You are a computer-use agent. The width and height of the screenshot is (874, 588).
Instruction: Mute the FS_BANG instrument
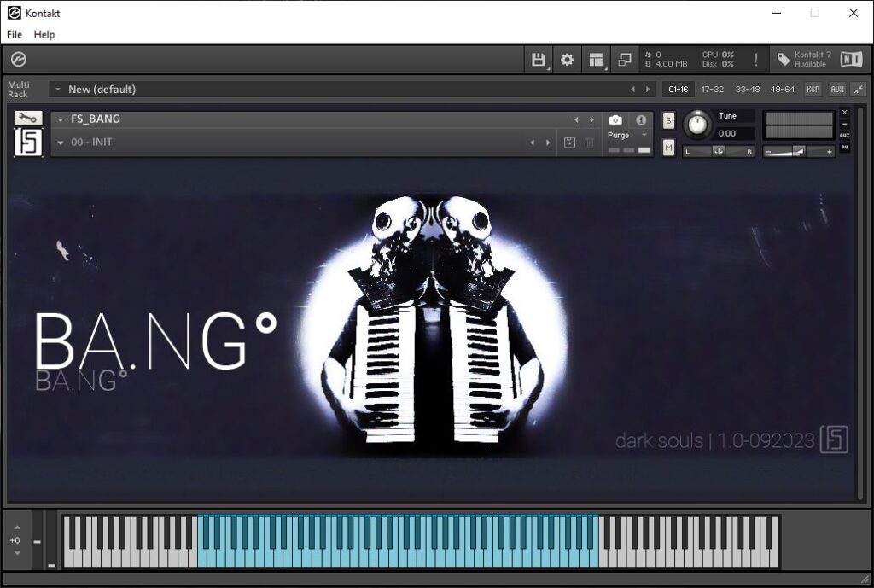(669, 148)
